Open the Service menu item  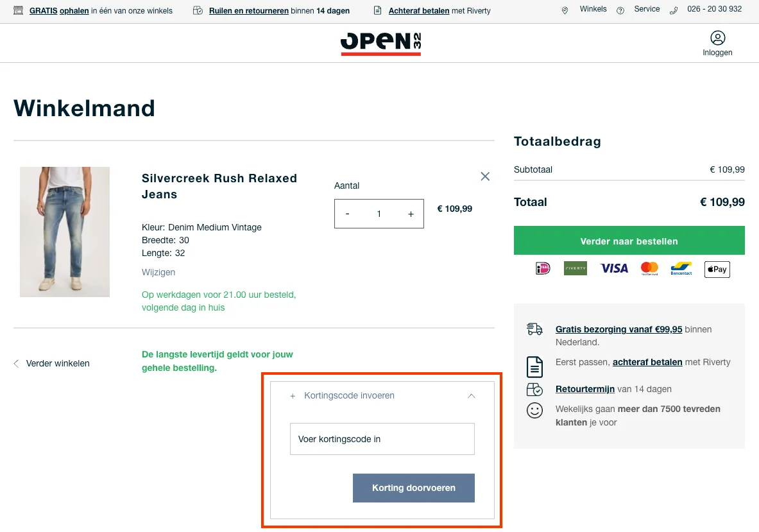(646, 9)
